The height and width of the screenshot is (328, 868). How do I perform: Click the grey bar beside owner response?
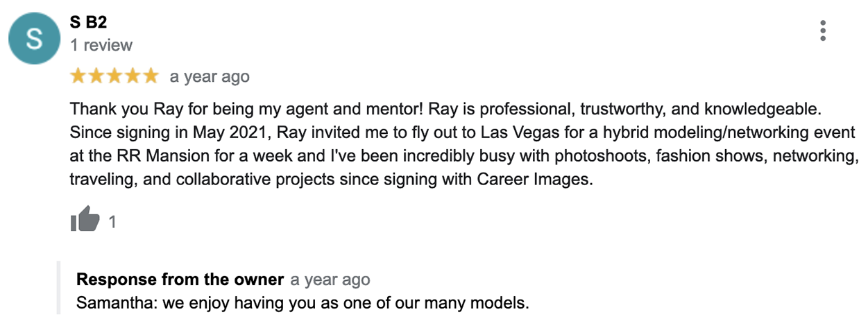(x=59, y=288)
